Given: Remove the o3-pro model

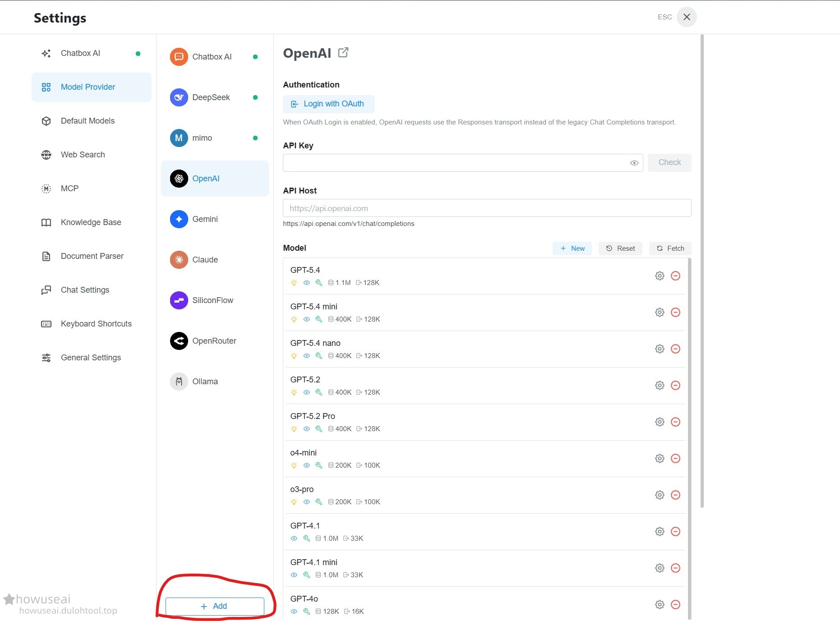Looking at the screenshot, I should point(675,495).
